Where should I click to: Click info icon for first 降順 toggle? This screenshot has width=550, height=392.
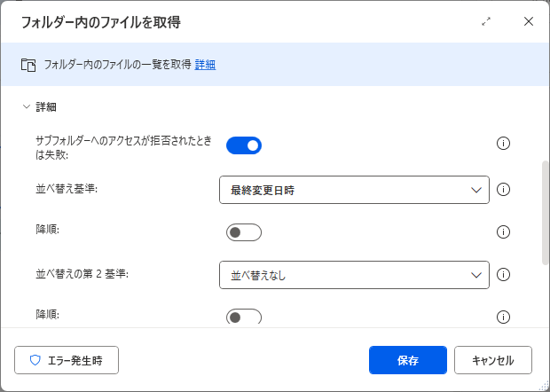pyautogui.click(x=503, y=232)
